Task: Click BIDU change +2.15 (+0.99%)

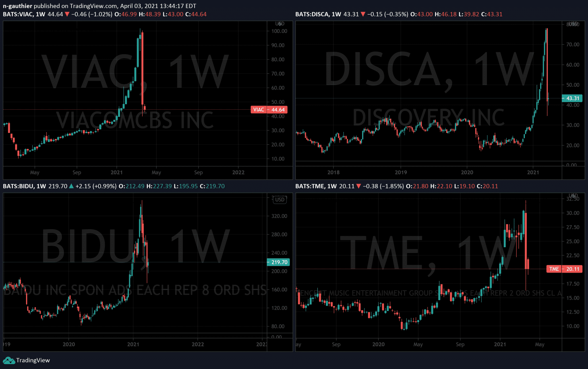Action: 96,186
